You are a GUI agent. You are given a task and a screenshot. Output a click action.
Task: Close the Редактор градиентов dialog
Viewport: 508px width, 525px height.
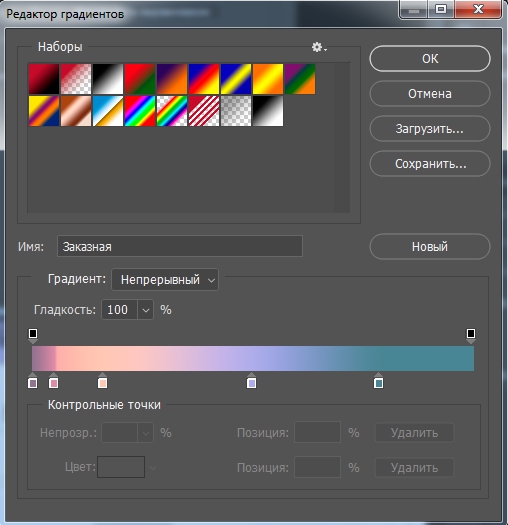click(478, 9)
